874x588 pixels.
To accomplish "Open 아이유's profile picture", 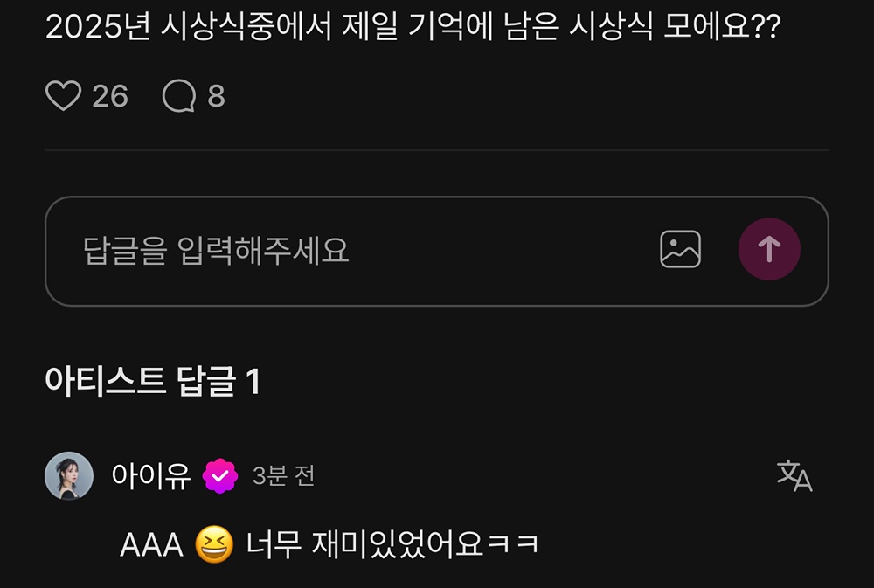I will [x=69, y=475].
